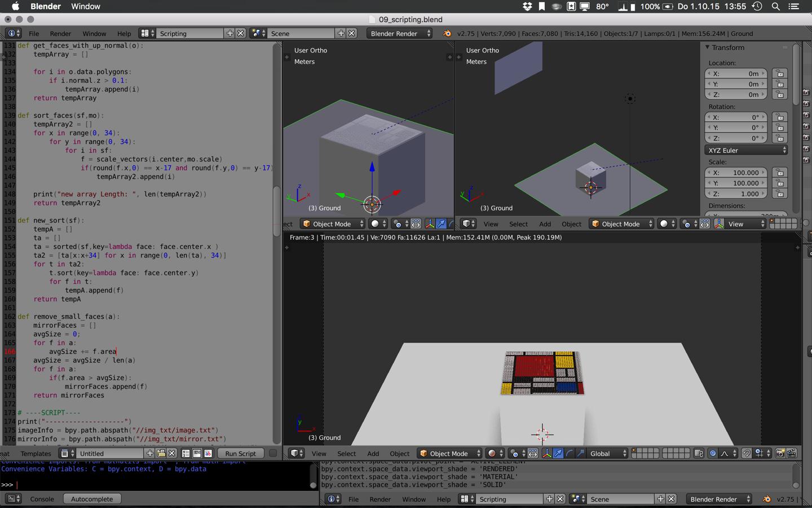Toggle proportional editing in bottom viewport
The image size is (812, 508).
713,453
